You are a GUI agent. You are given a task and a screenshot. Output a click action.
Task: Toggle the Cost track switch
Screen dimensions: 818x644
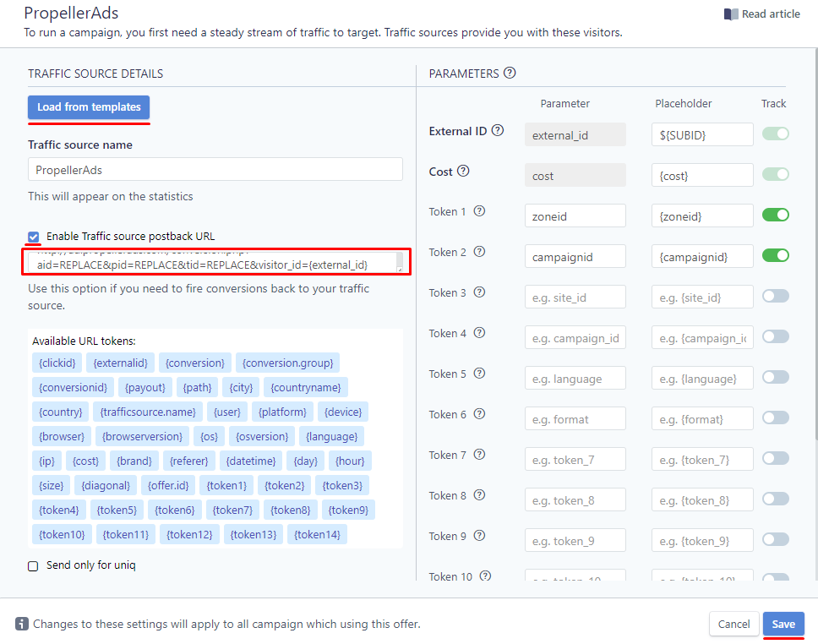pos(775,174)
